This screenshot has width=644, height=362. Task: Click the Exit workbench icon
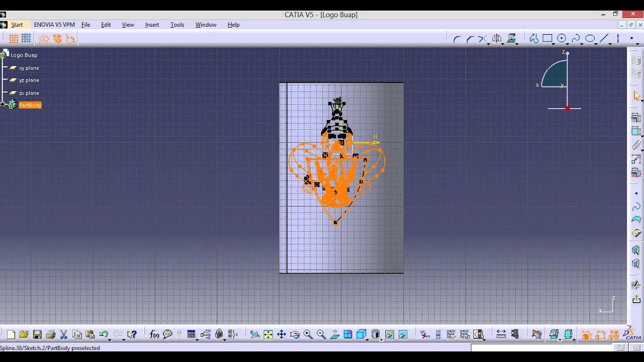[x=636, y=299]
